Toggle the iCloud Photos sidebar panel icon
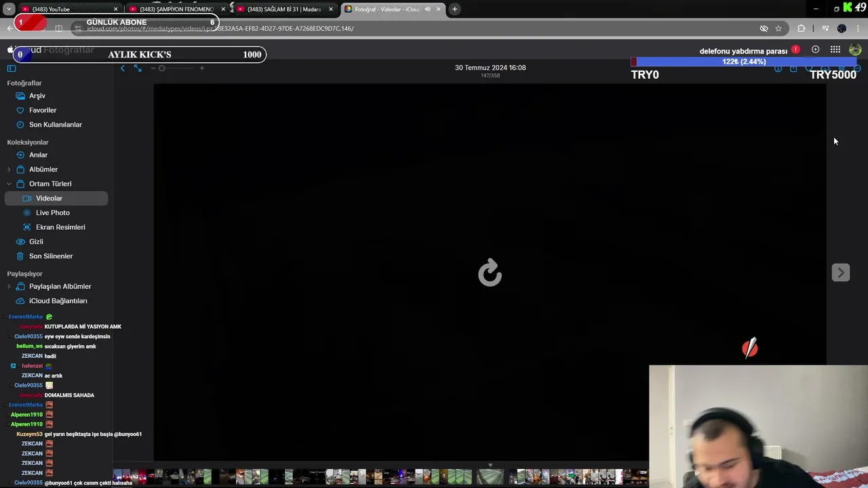868x488 pixels. tap(12, 68)
